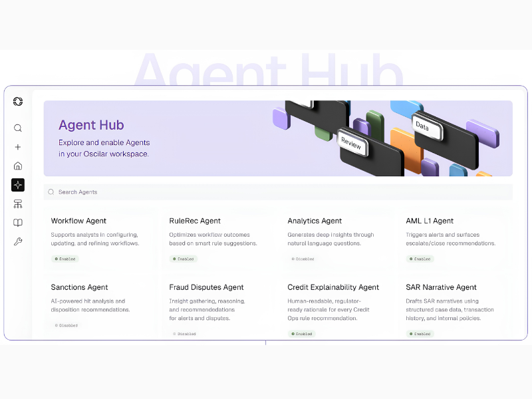This screenshot has height=399, width=532.
Task: Open the Workflow Agent card title
Action: (78, 221)
